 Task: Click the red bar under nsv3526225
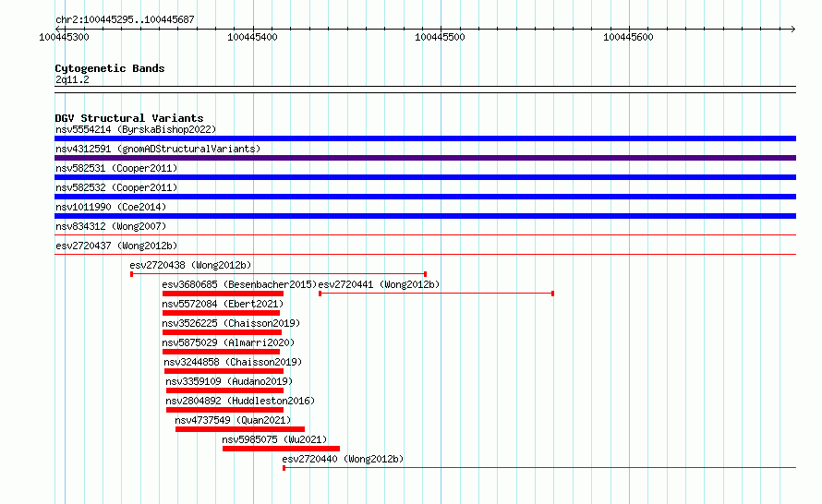[x=222, y=332]
